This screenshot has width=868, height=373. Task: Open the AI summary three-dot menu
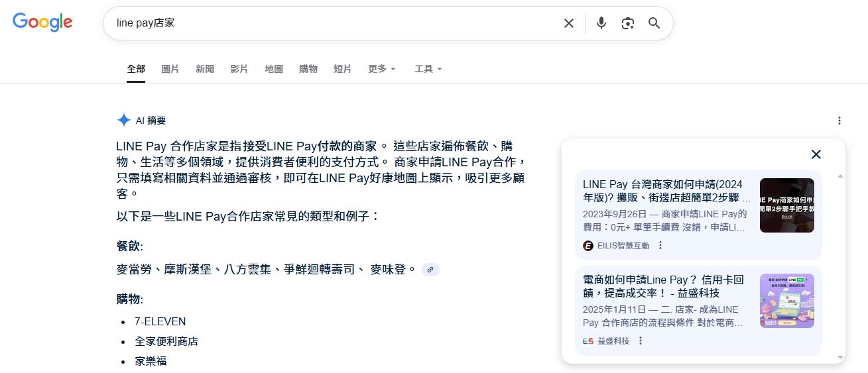point(839,121)
